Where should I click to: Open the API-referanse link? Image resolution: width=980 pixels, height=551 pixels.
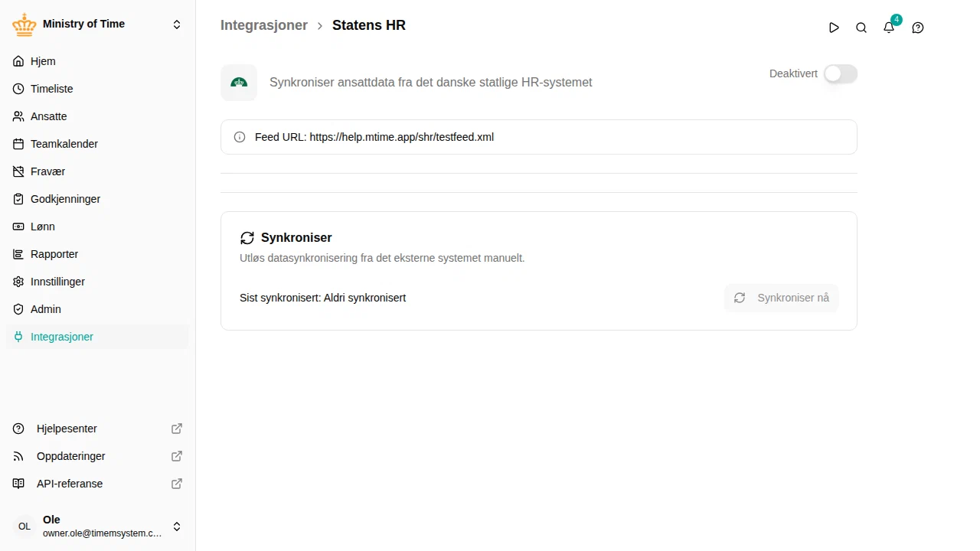click(x=97, y=484)
